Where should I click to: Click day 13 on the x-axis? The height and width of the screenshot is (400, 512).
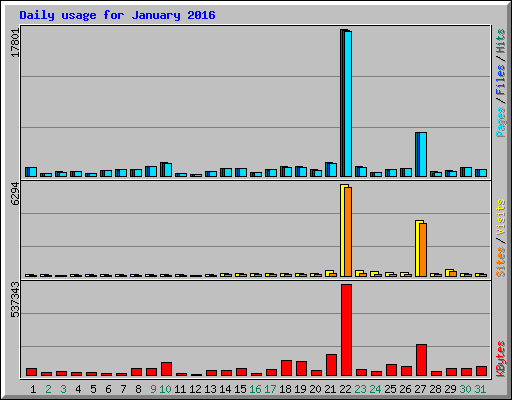210,389
